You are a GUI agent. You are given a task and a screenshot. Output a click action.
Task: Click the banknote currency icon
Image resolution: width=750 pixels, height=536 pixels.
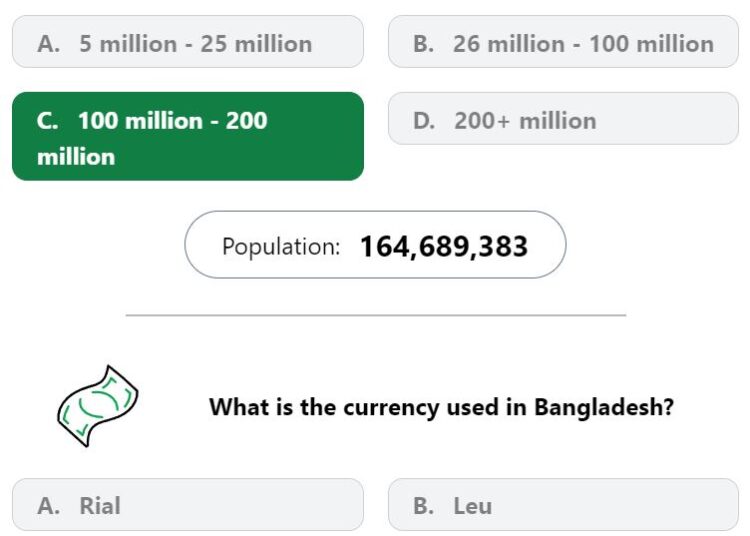[98, 406]
